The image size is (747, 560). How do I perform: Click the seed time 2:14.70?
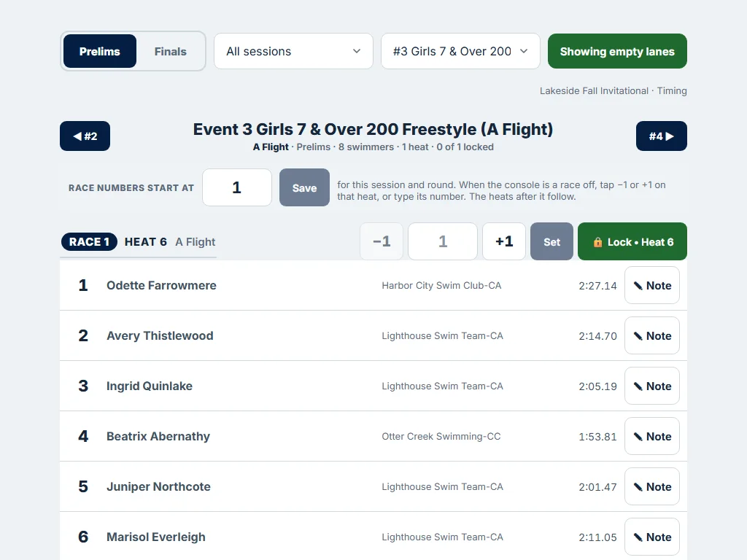[597, 336]
